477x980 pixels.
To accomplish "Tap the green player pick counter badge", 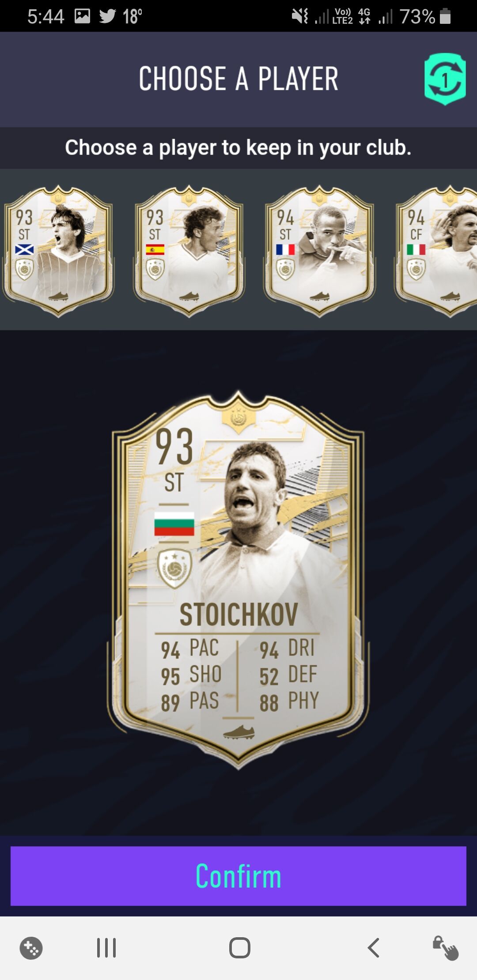I will 445,79.
